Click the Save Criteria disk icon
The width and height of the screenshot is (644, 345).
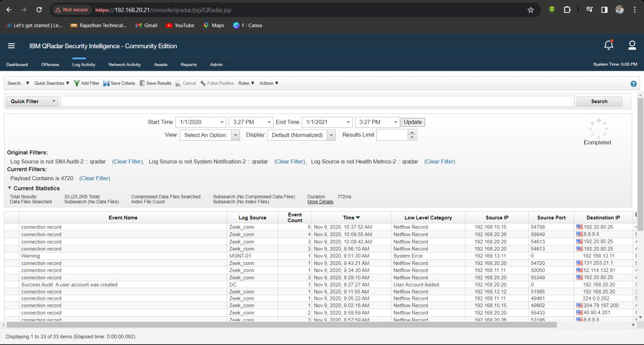click(x=106, y=83)
